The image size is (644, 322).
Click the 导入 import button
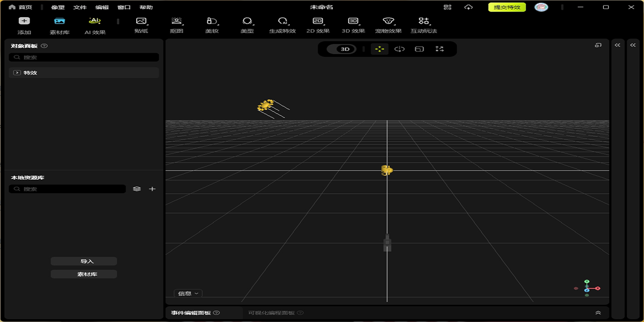pyautogui.click(x=84, y=261)
